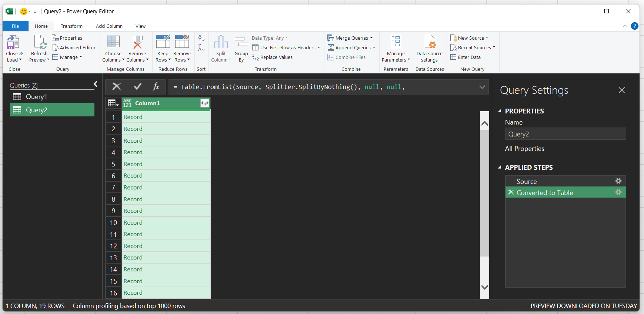Click scrollbar down arrow in preview

point(484,287)
